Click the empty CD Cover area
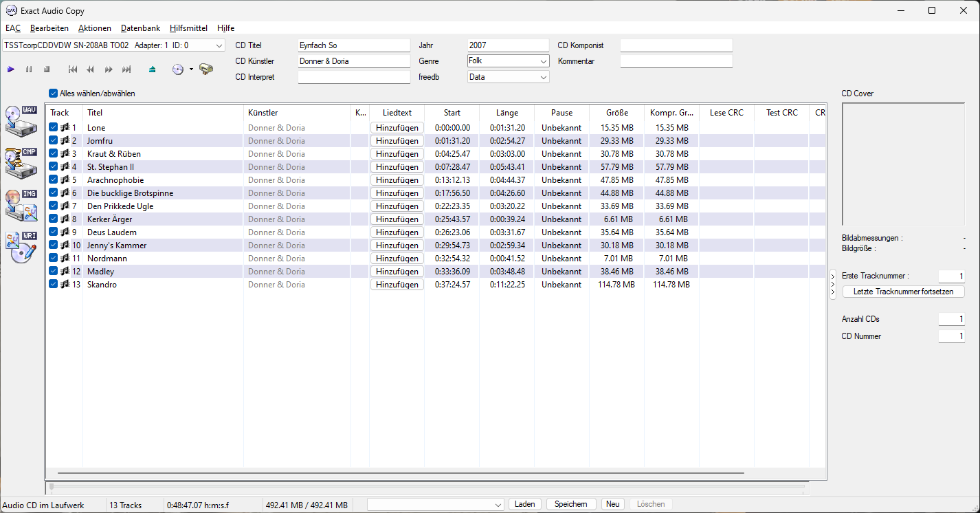980x513 pixels. (x=903, y=164)
